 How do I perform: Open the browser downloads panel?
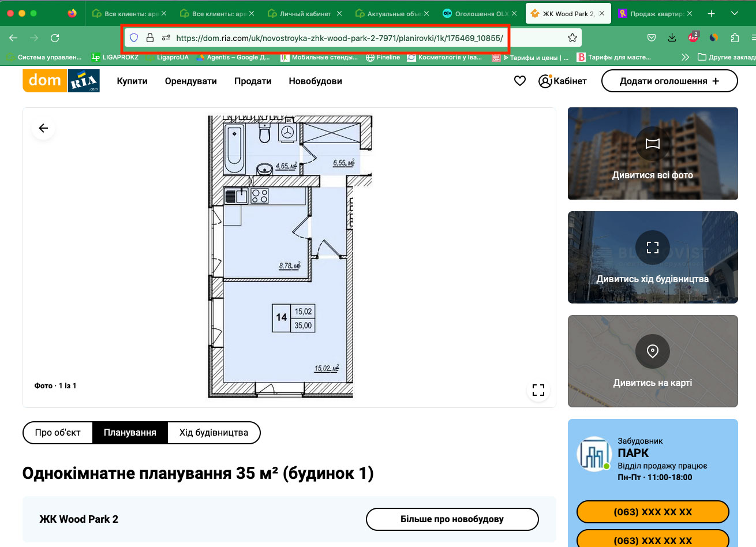[672, 38]
